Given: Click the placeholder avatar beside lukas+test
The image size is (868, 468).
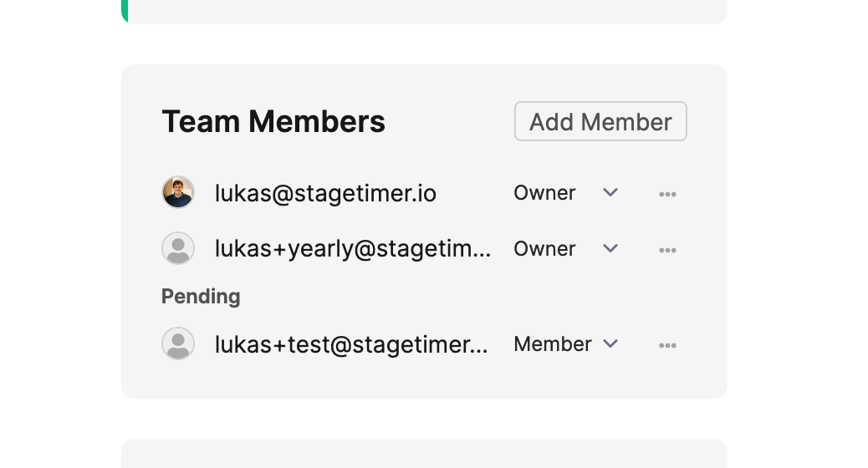Looking at the screenshot, I should pyautogui.click(x=178, y=343).
